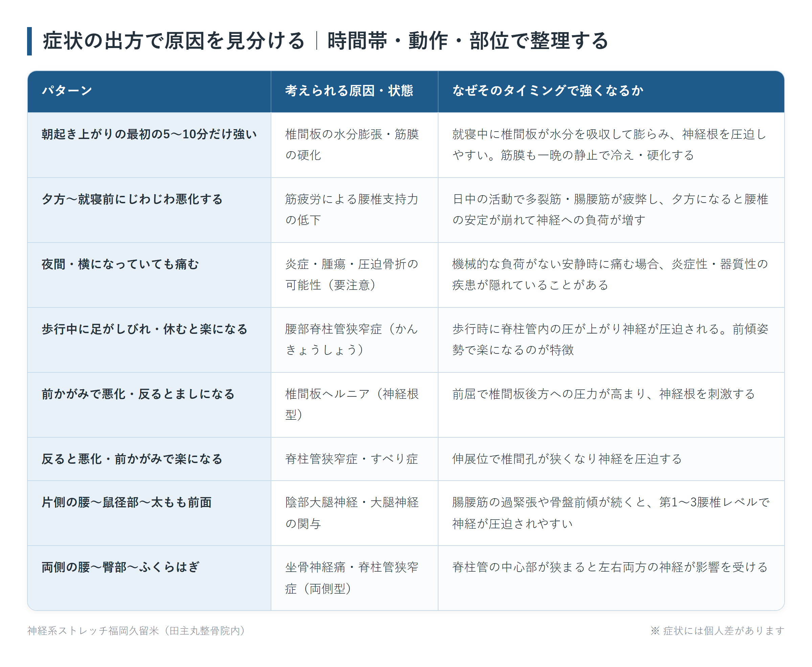Click the explanation starting '腸腰筋の過緊張や骨盤前傾'

click(611, 513)
